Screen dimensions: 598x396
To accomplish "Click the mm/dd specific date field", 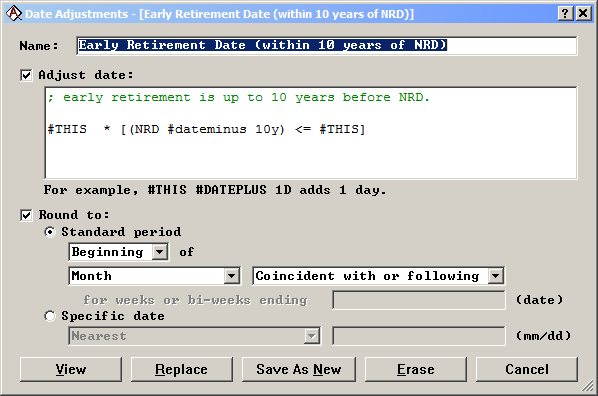I will (x=419, y=336).
